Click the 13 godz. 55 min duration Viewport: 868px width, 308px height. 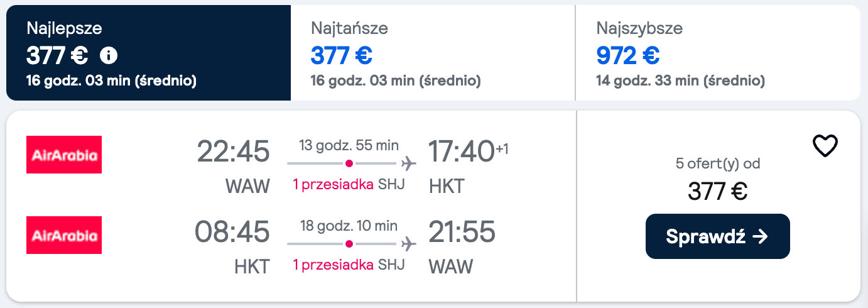(349, 145)
